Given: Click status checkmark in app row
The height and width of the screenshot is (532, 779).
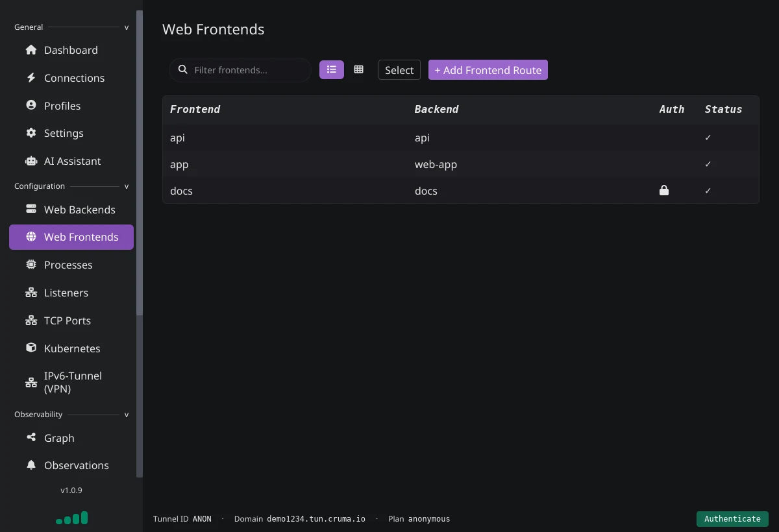Looking at the screenshot, I should point(708,164).
